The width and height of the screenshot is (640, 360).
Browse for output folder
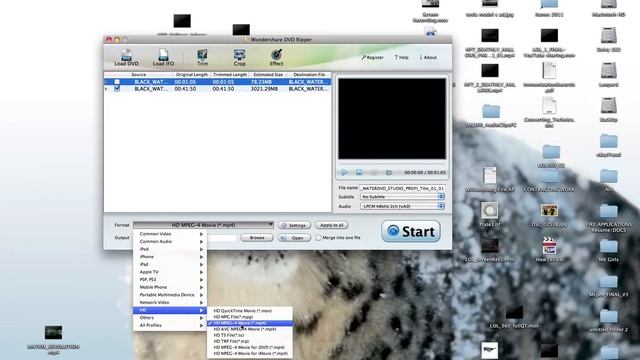tap(257, 238)
